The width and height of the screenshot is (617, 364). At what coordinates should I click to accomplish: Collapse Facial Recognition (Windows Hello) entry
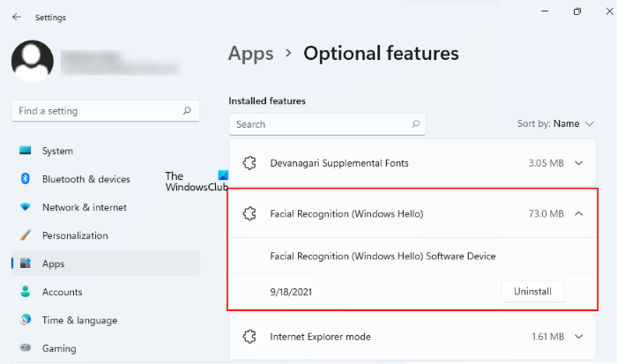pos(578,213)
